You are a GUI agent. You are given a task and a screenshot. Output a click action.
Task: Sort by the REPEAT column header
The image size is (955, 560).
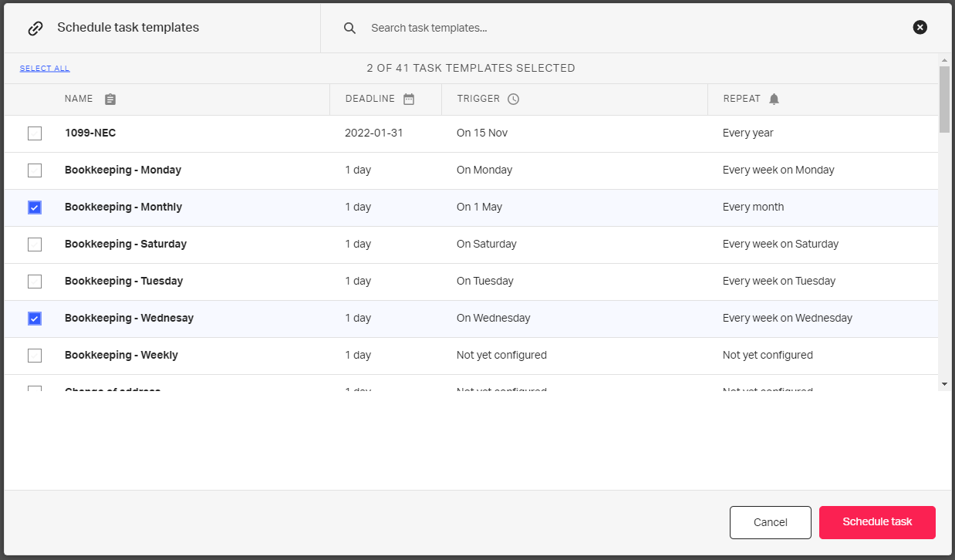[x=741, y=99]
